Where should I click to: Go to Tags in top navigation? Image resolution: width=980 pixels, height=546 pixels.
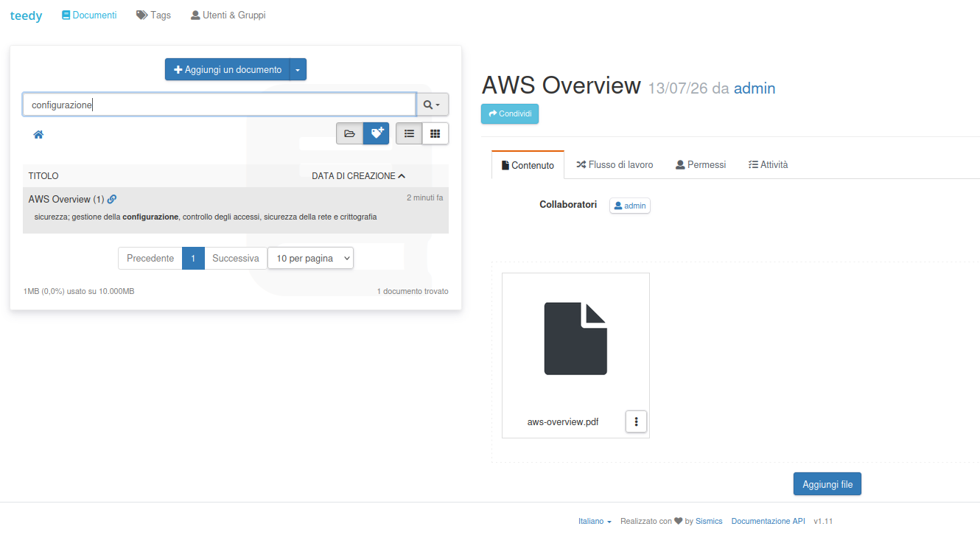click(153, 15)
